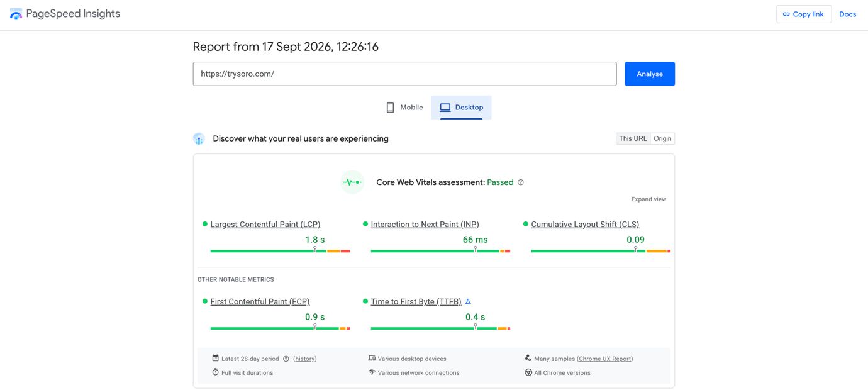The height and width of the screenshot is (390, 868).
Task: Click the Discover what your real users are experiencing text
Action: click(x=301, y=139)
